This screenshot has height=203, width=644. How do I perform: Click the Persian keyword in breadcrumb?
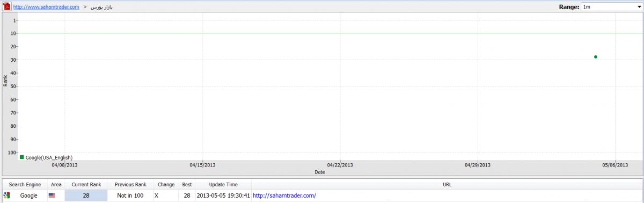[102, 7]
